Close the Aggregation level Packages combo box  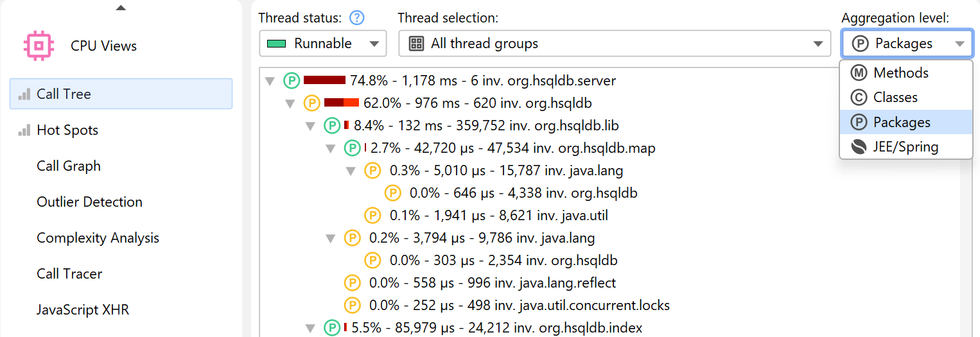[x=906, y=44]
